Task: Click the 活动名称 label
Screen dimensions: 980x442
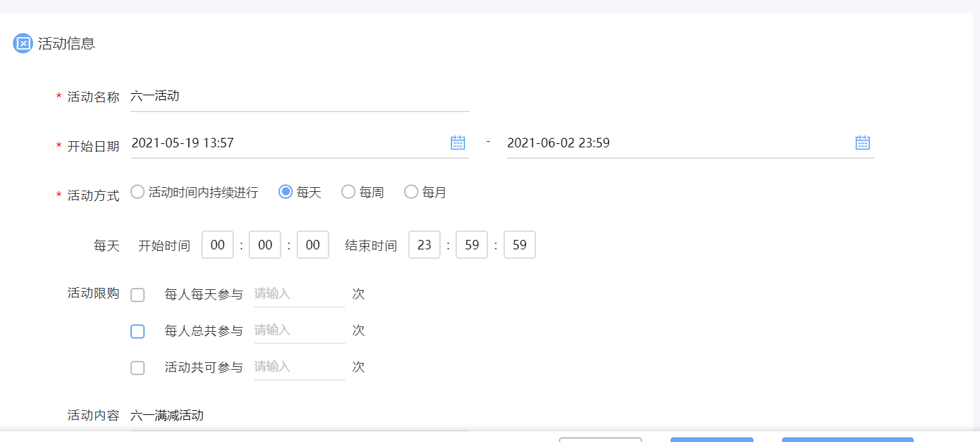Action: [93, 97]
